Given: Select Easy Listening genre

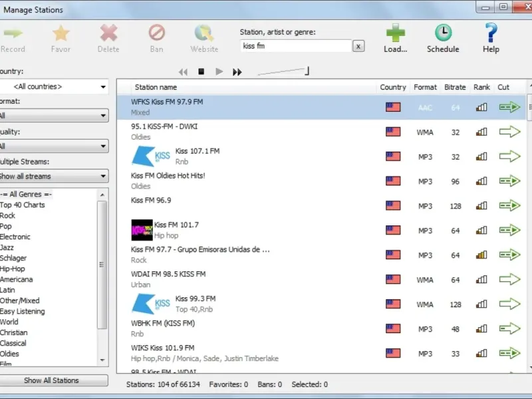Looking at the screenshot, I should (x=23, y=311).
